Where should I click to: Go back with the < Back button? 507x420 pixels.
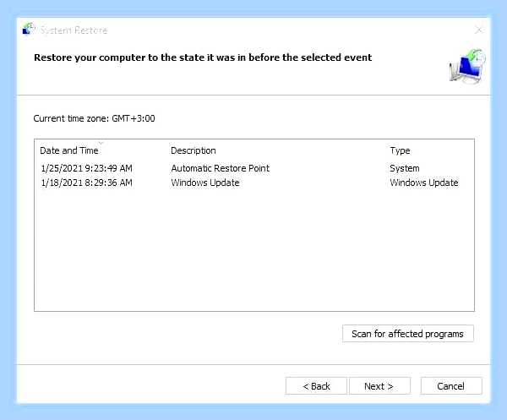coord(316,386)
